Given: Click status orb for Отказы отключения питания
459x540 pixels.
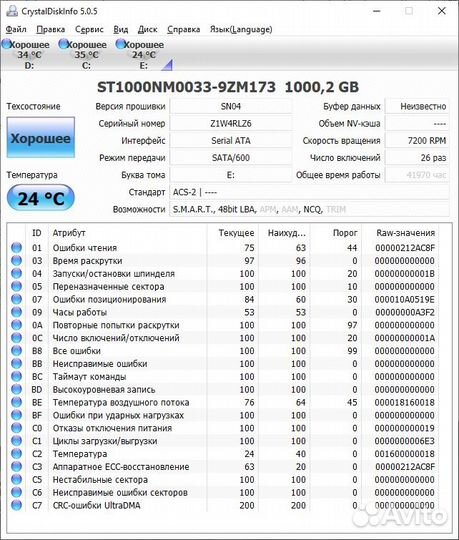Looking at the screenshot, I should [16, 428].
